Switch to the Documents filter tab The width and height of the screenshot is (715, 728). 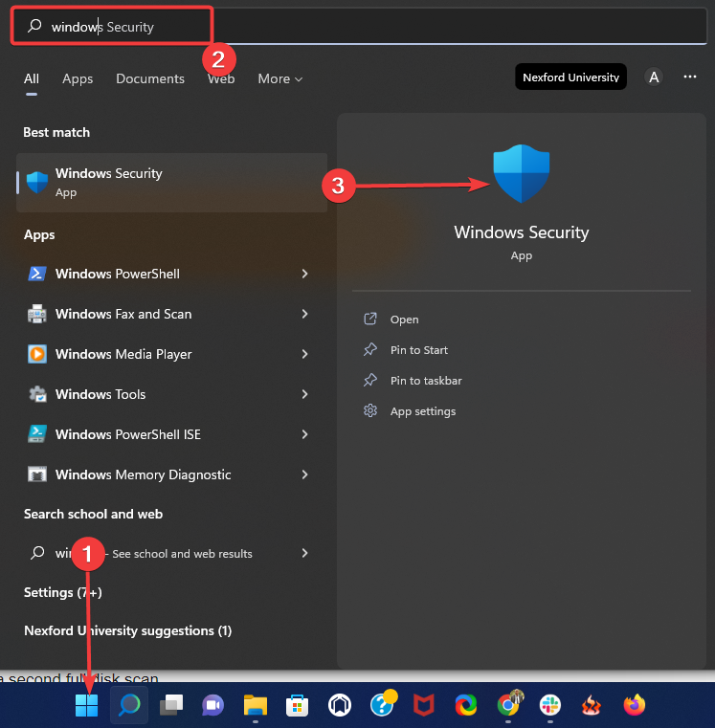click(x=150, y=79)
